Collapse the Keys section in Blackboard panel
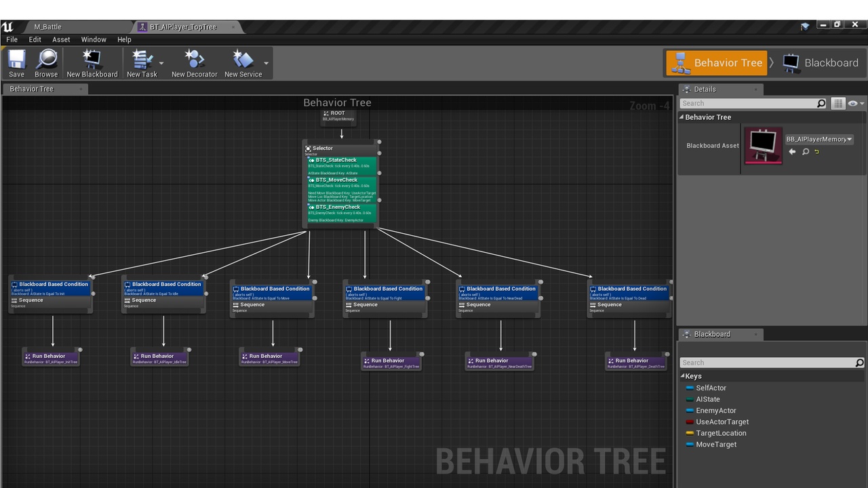 click(682, 376)
